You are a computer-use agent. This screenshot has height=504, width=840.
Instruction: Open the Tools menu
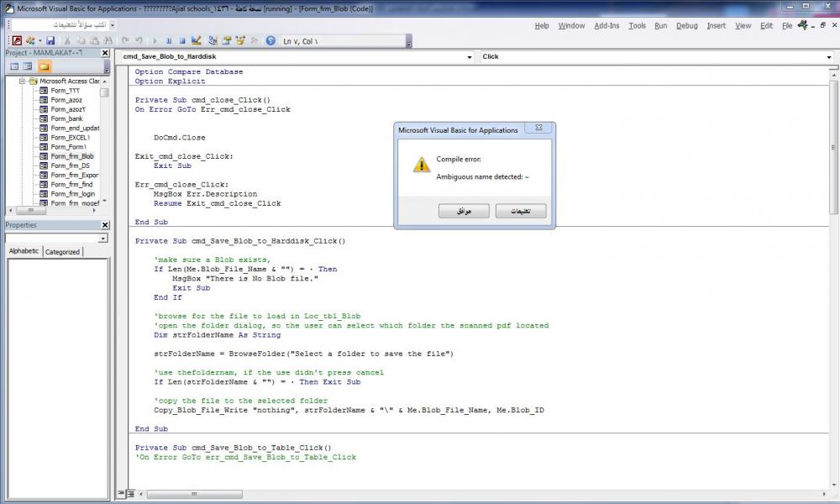(x=637, y=26)
